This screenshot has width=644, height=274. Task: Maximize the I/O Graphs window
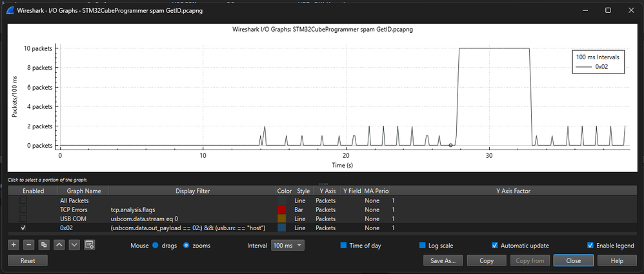609,10
